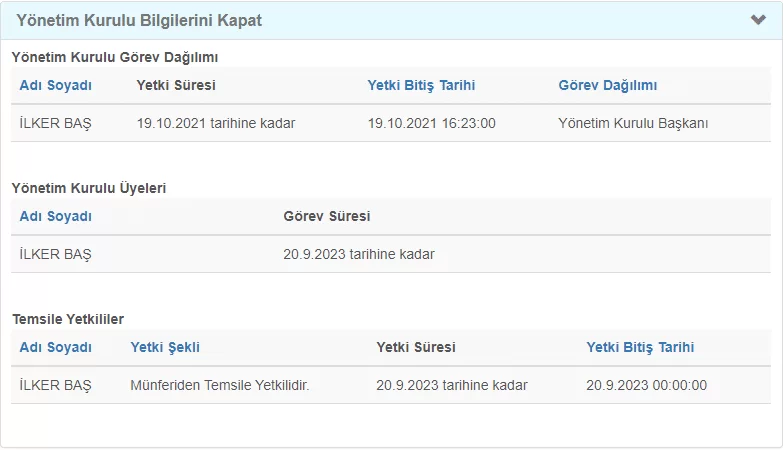
Task: Click the Görev Süresi column header
Action: pos(327,216)
